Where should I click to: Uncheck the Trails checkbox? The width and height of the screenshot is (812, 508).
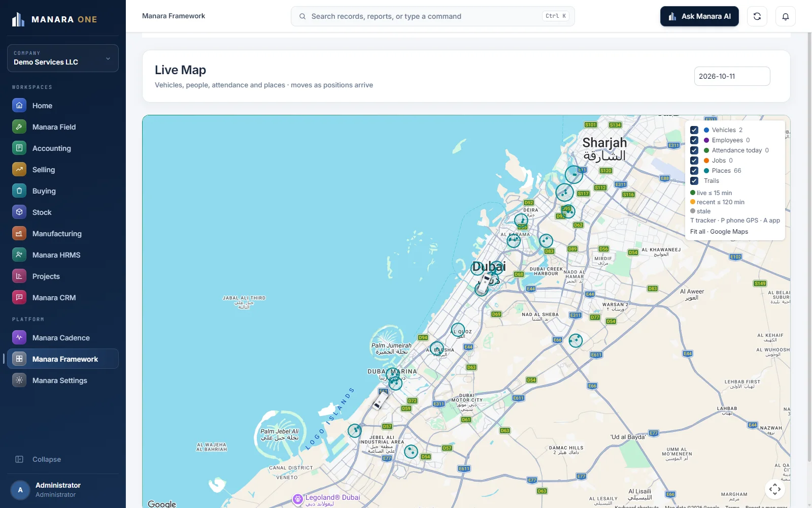pos(694,181)
